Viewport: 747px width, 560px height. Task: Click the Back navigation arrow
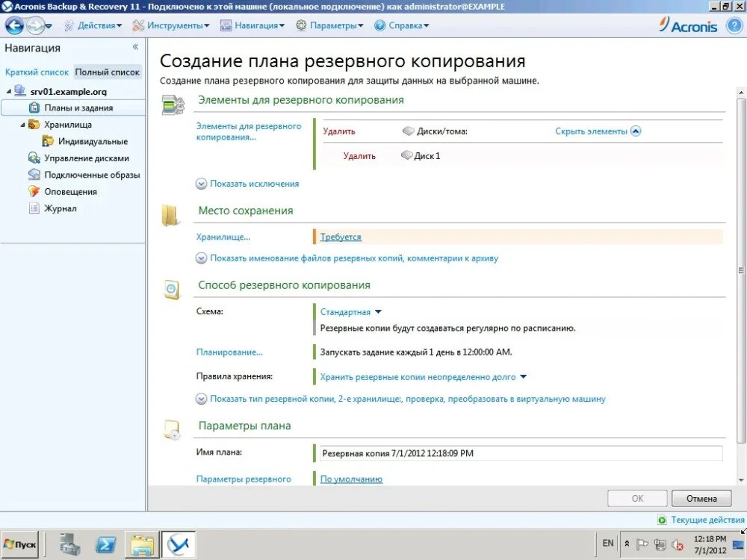pyautogui.click(x=14, y=25)
